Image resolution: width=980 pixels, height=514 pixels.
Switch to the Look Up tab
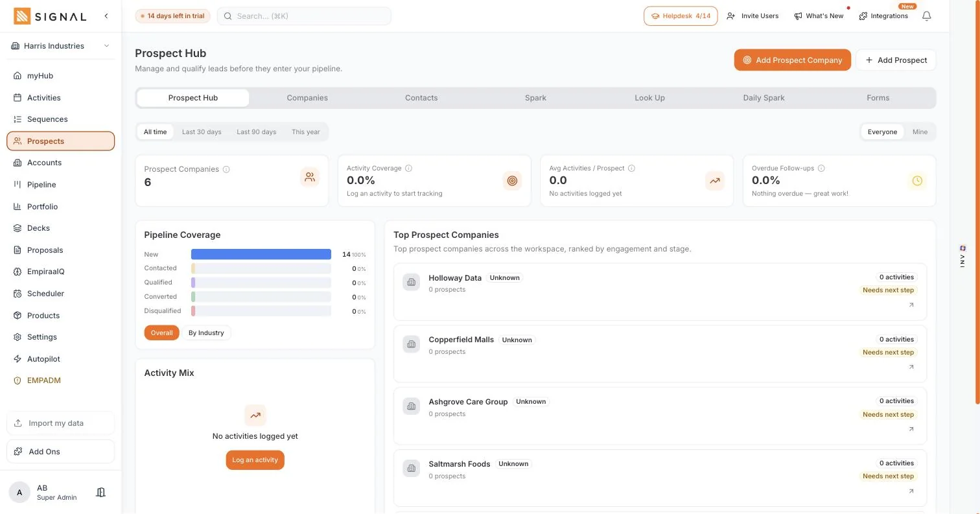tap(649, 98)
